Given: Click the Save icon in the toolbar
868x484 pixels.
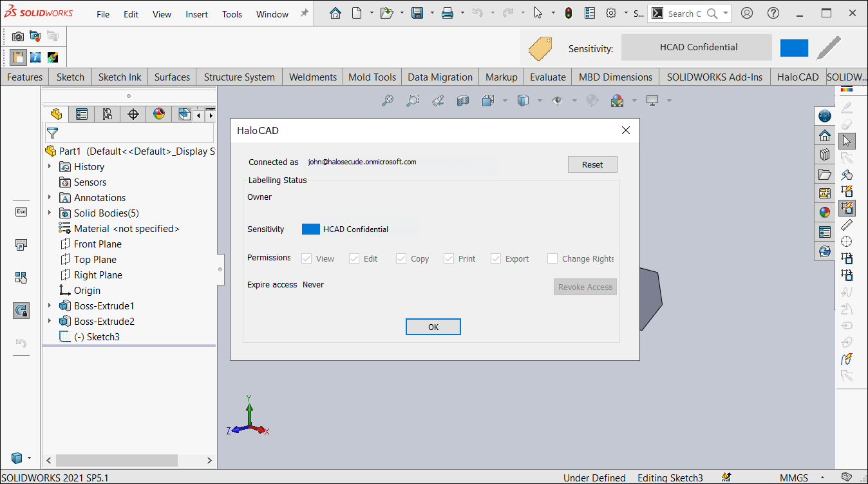Looking at the screenshot, I should coord(417,13).
